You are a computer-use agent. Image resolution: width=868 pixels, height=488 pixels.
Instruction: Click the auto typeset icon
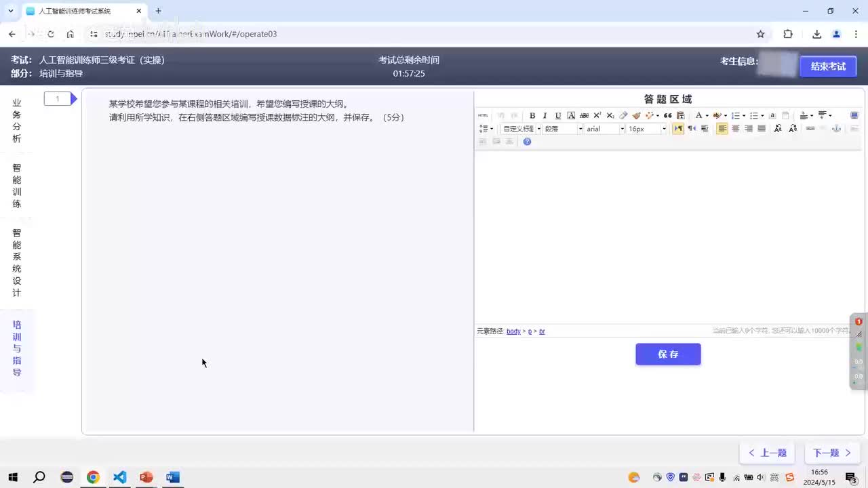click(649, 115)
